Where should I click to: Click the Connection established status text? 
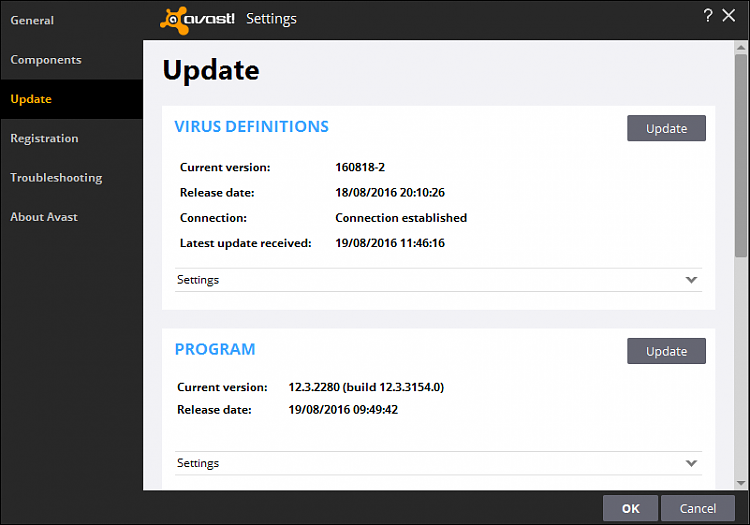point(401,218)
